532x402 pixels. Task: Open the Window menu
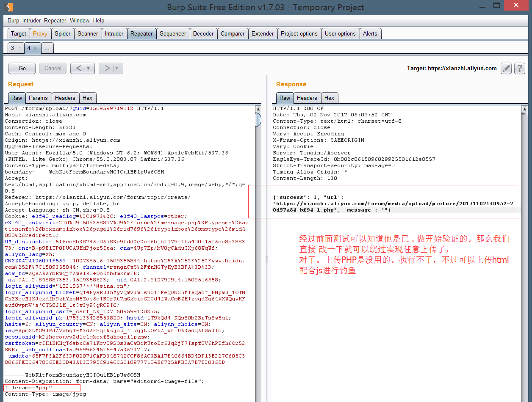pos(80,20)
